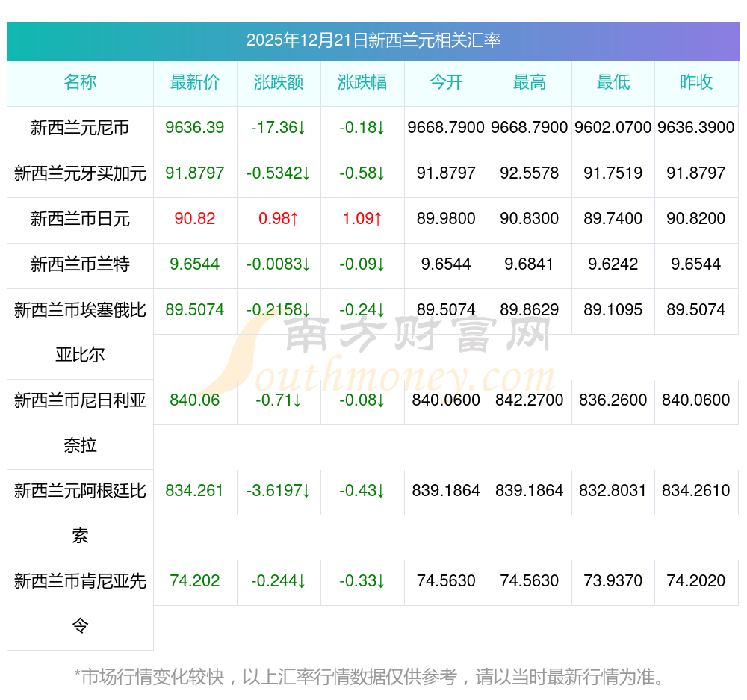Select the 最低 column header
The width and height of the screenshot is (747, 700).
613,82
